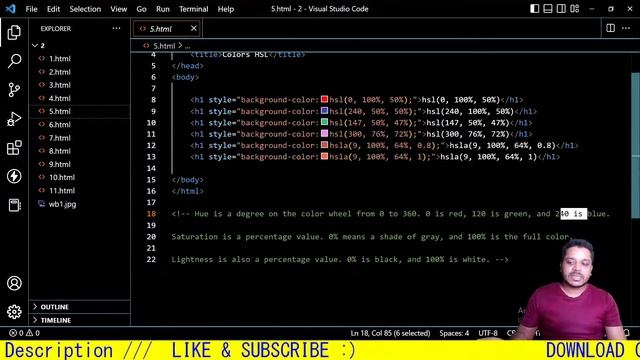
Task: Open the File menu
Action: tap(31, 9)
